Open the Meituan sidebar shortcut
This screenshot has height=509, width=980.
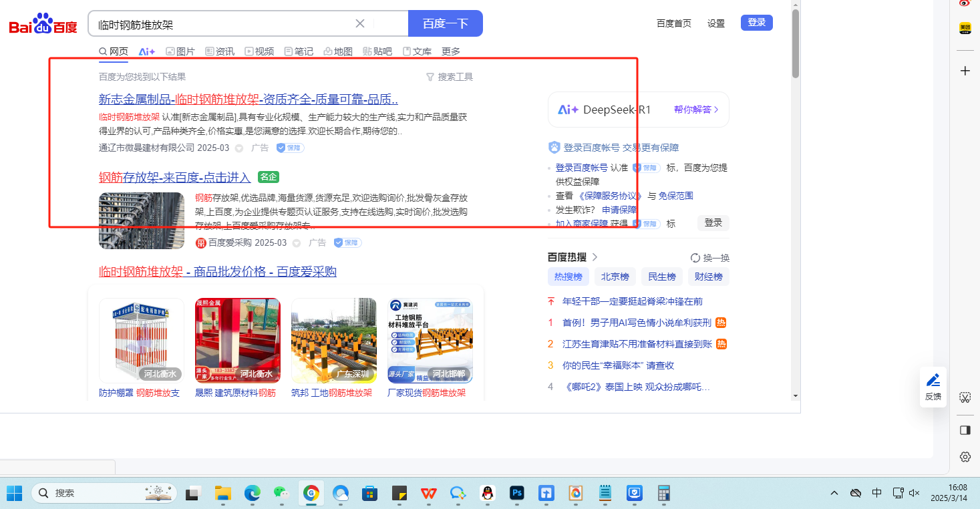965,28
